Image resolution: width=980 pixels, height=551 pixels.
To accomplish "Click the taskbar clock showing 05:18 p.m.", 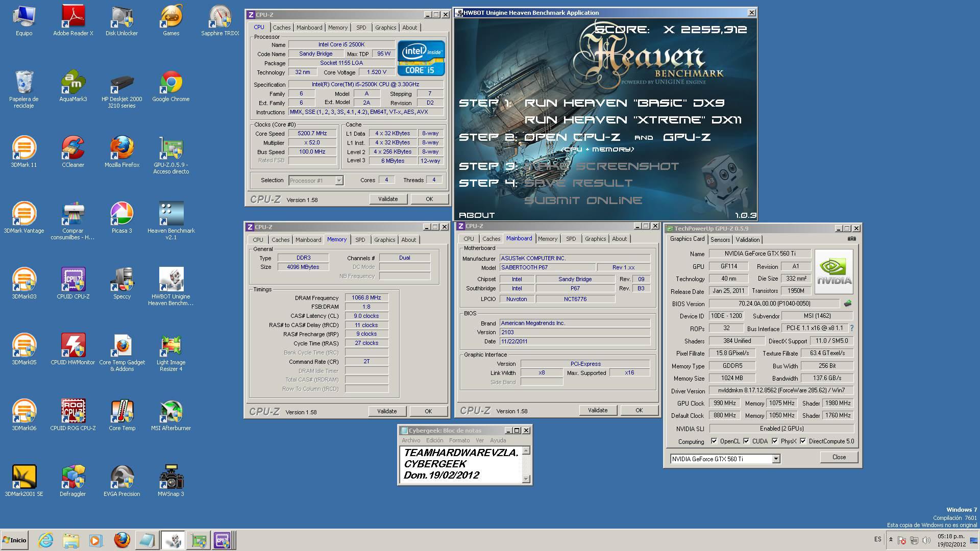I will point(951,540).
